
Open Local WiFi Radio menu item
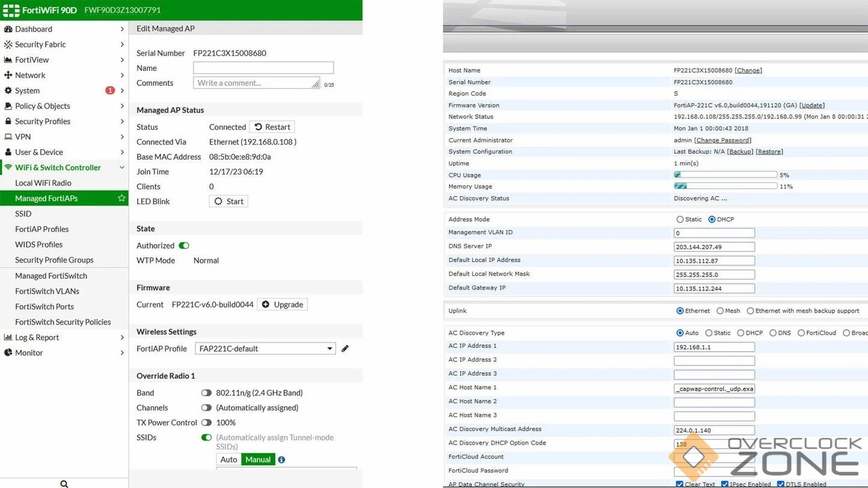click(x=43, y=183)
